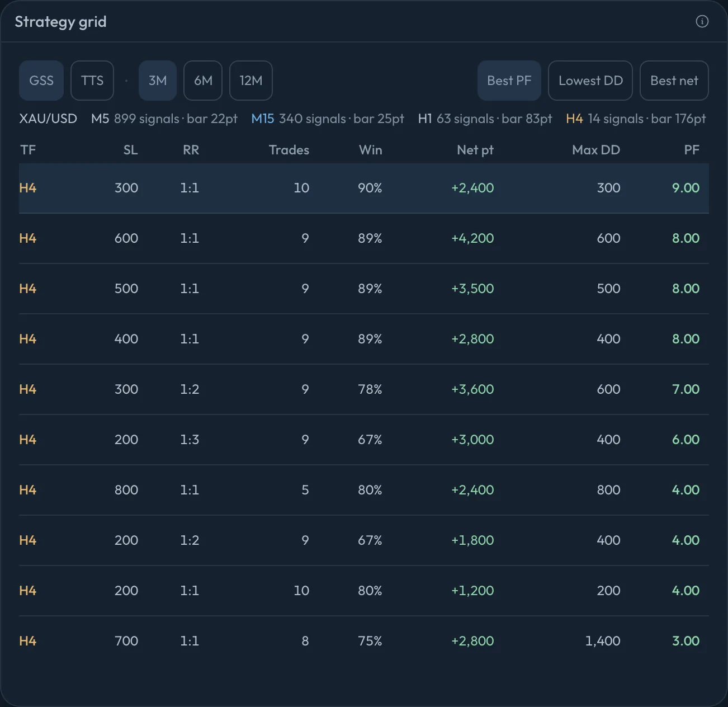The height and width of the screenshot is (707, 728).
Task: Sort by Lowest DD
Action: 590,81
